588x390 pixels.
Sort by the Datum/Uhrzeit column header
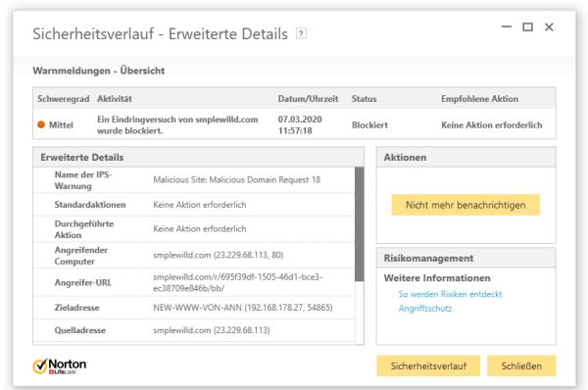(308, 99)
